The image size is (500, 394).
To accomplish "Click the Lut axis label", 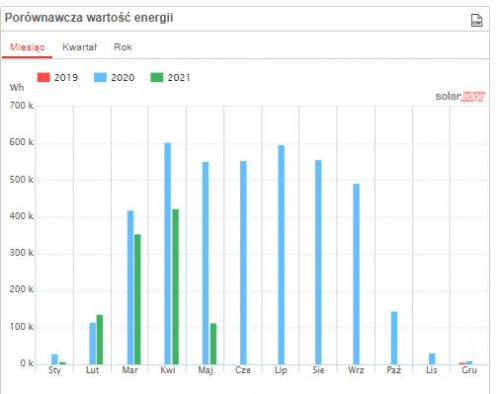I will click(x=92, y=370).
